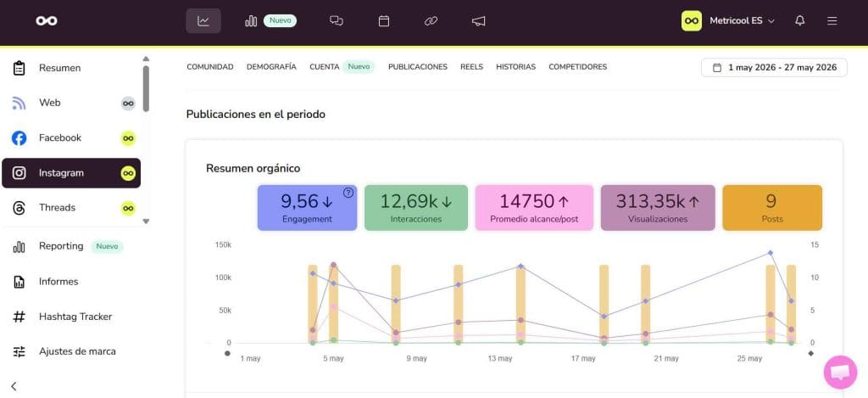Open the pink support chat button
Viewport: 868px width, 398px height.
[x=840, y=372]
